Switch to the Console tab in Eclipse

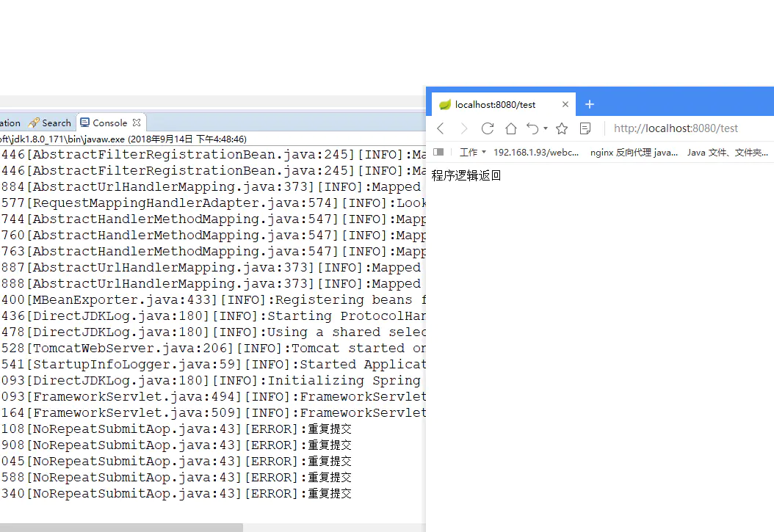[111, 123]
